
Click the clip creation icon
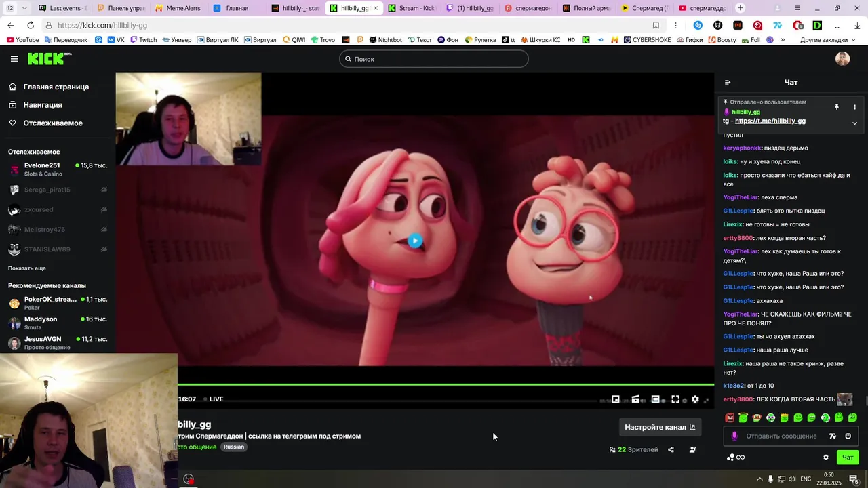(x=635, y=399)
